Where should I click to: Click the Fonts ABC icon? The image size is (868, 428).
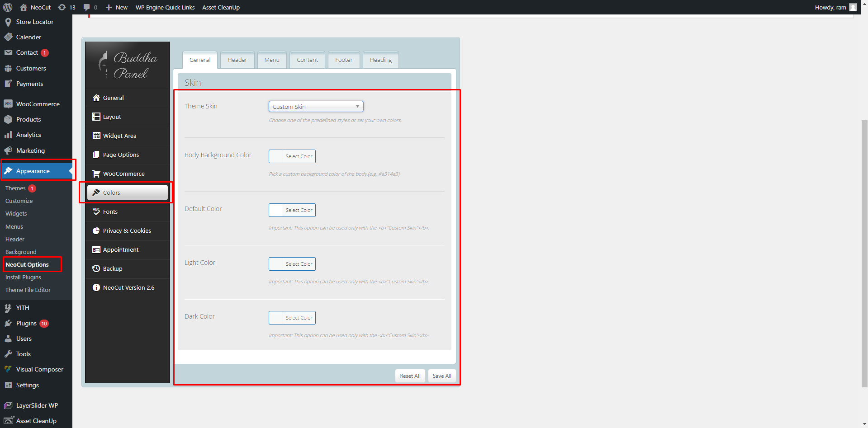96,212
